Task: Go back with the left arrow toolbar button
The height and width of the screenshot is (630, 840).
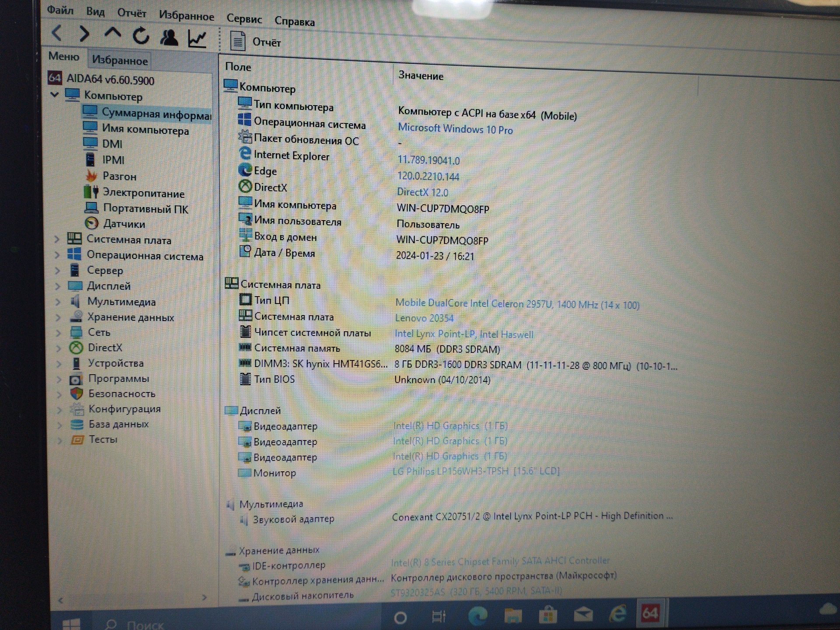Action: click(x=57, y=32)
